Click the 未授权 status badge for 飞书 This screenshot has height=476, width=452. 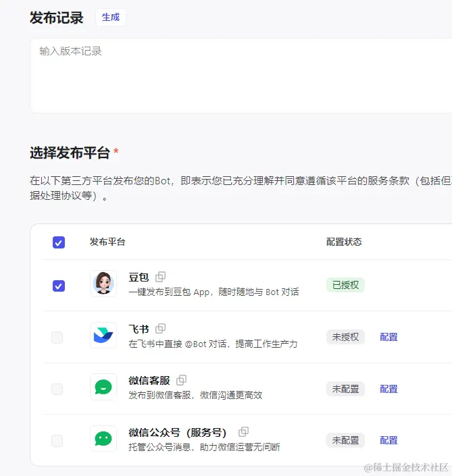pyautogui.click(x=345, y=337)
